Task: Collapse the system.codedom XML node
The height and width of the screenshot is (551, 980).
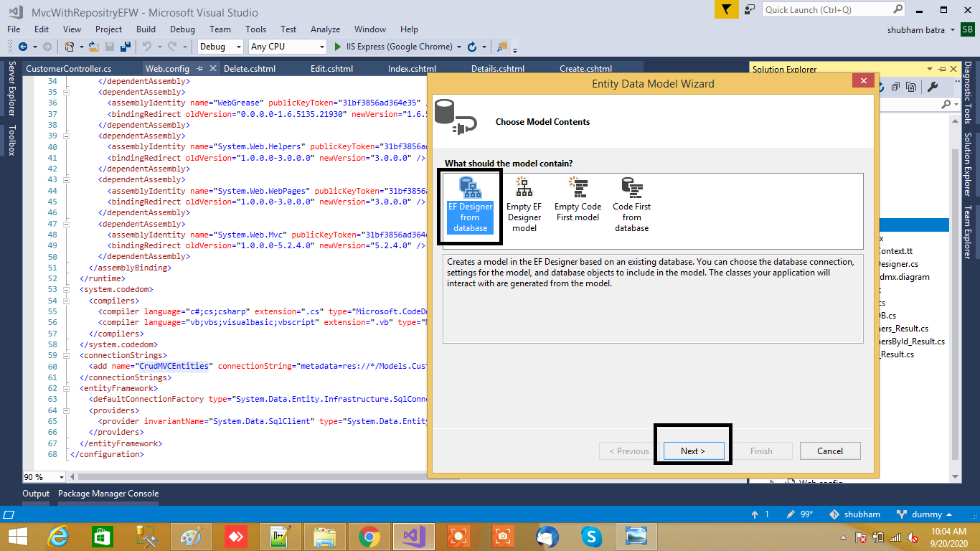Action: pos(67,290)
